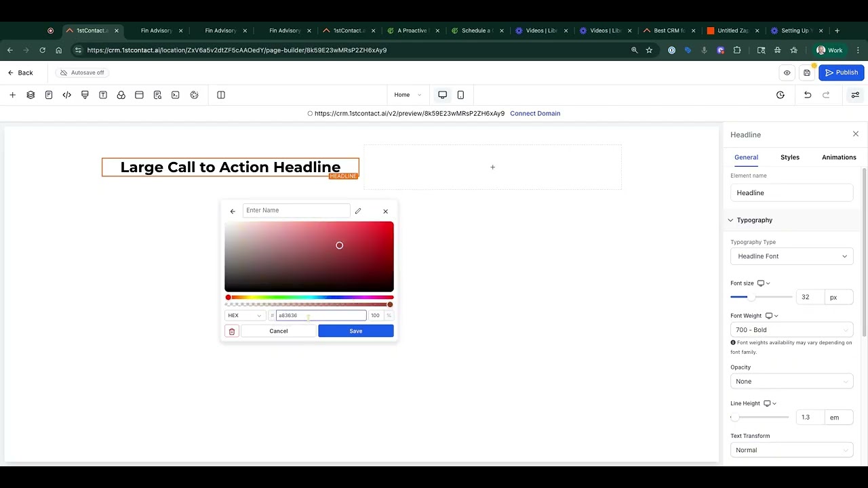Open the Text Transform dropdown

[x=791, y=450]
